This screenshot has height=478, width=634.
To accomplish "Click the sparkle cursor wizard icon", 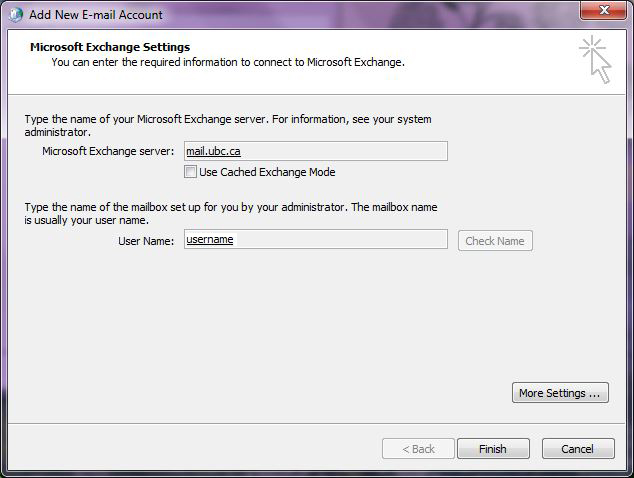I will 594,59.
